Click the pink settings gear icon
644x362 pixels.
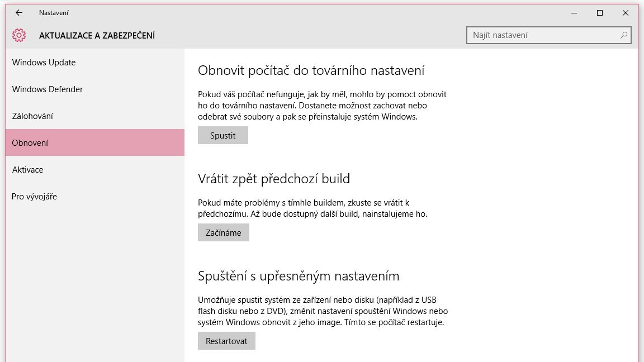point(19,35)
